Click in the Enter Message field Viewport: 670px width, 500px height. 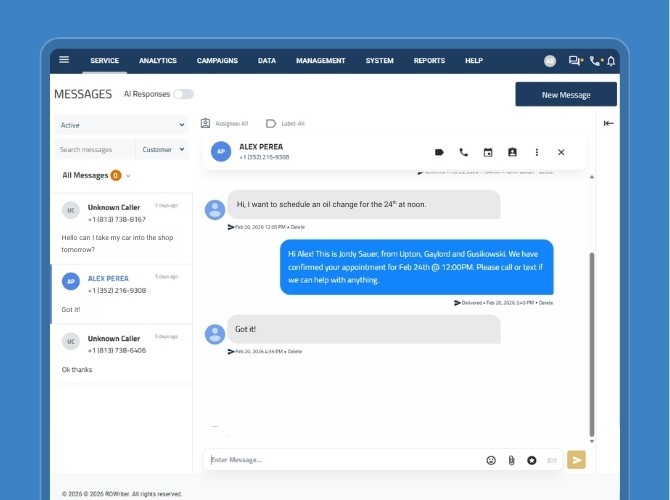340,460
